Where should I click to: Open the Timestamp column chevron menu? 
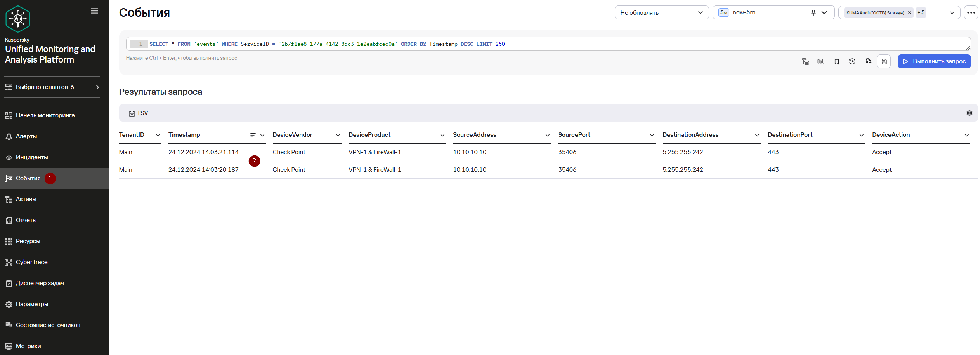[x=262, y=135]
